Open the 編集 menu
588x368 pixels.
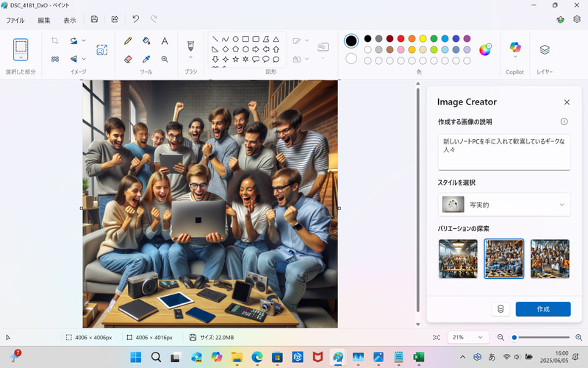click(44, 21)
